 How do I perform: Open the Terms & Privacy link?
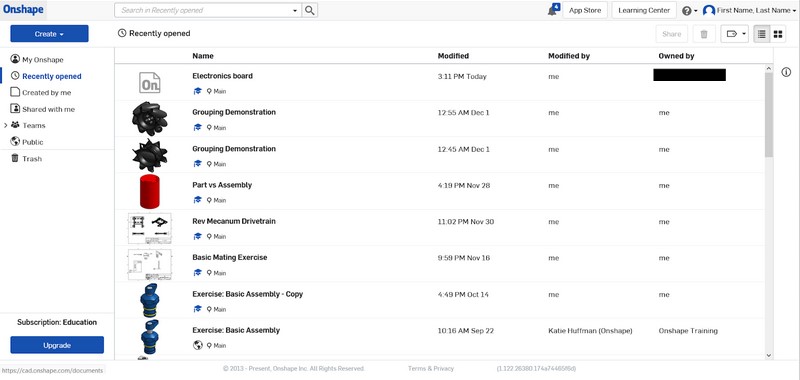[431, 368]
